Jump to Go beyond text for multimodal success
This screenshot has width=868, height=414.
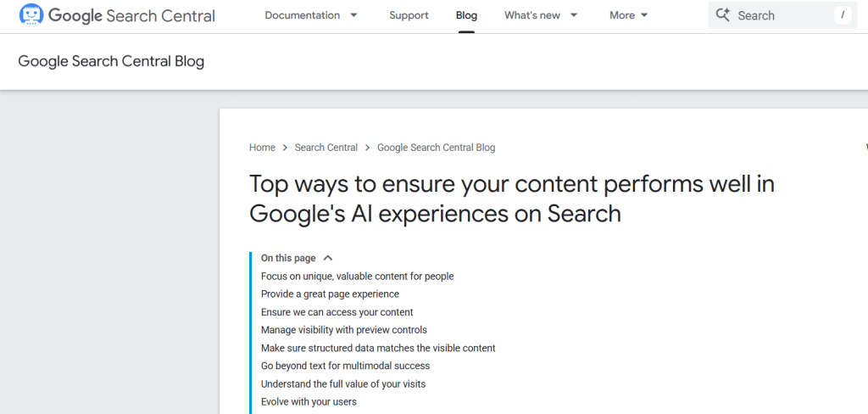pos(345,366)
